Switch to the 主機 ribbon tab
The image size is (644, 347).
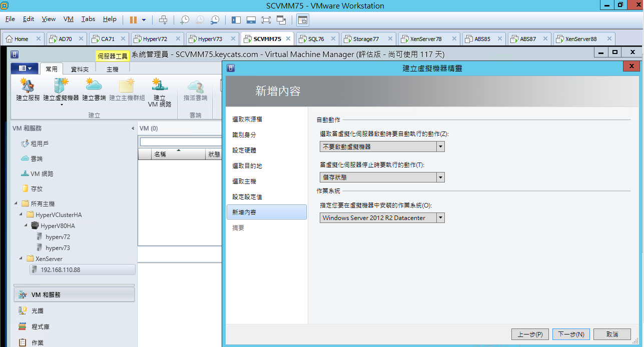click(112, 69)
